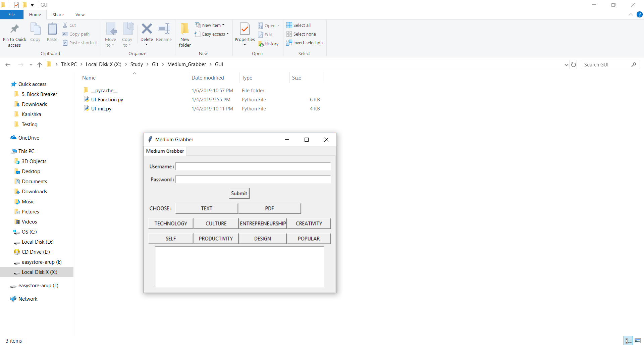Focus the Password input field
Image resolution: width=644 pixels, height=345 pixels.
(x=253, y=180)
